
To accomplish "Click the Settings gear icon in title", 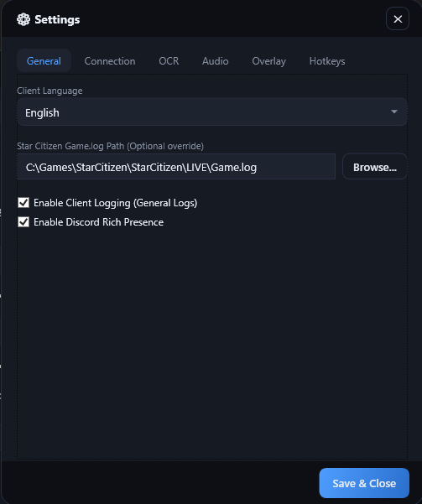I will 23,19.
